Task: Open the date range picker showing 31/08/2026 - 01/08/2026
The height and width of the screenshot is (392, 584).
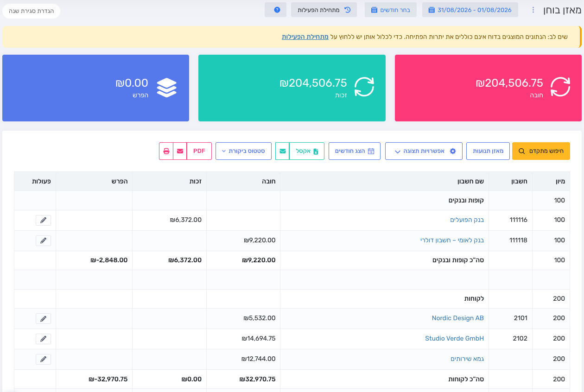Action: (x=470, y=10)
